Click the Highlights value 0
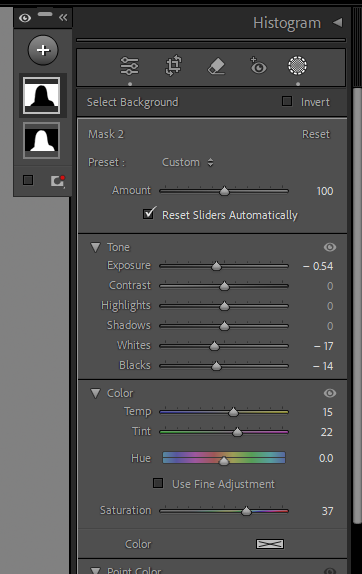 (x=330, y=306)
